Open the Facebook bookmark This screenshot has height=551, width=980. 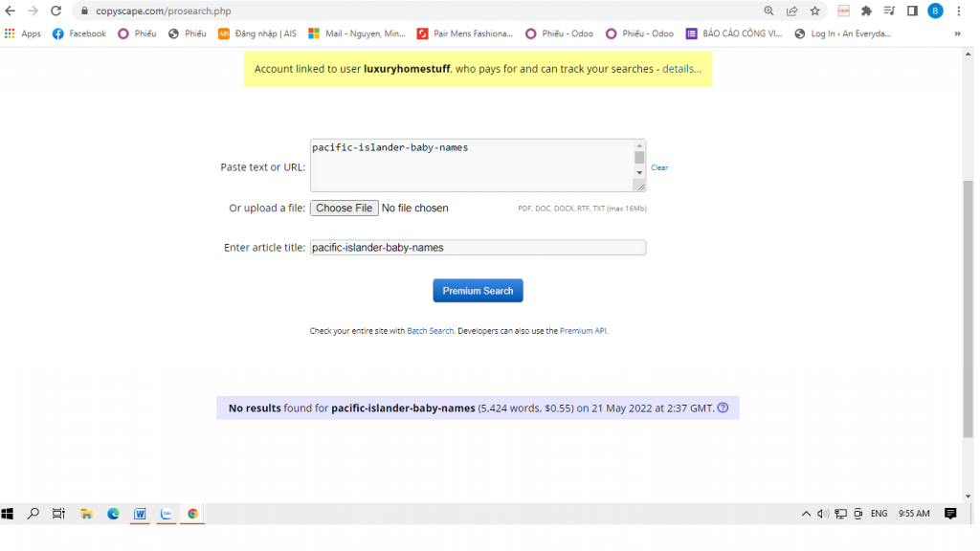tap(79, 33)
